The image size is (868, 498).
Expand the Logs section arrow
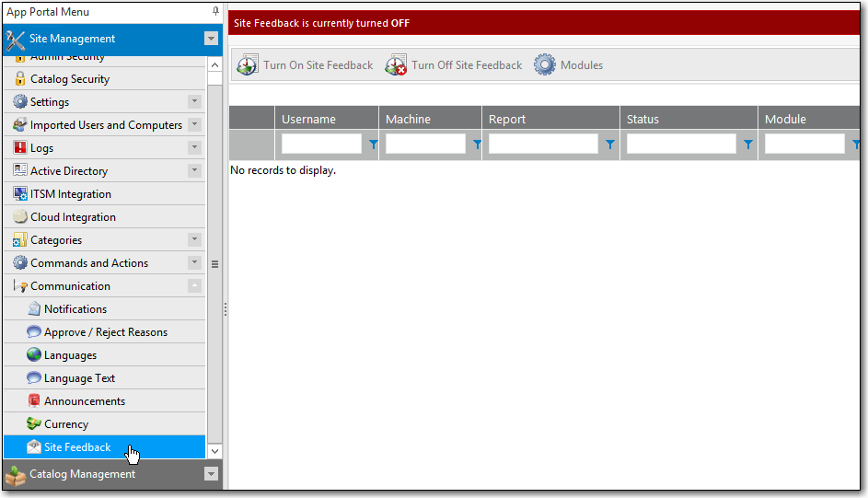coord(194,148)
